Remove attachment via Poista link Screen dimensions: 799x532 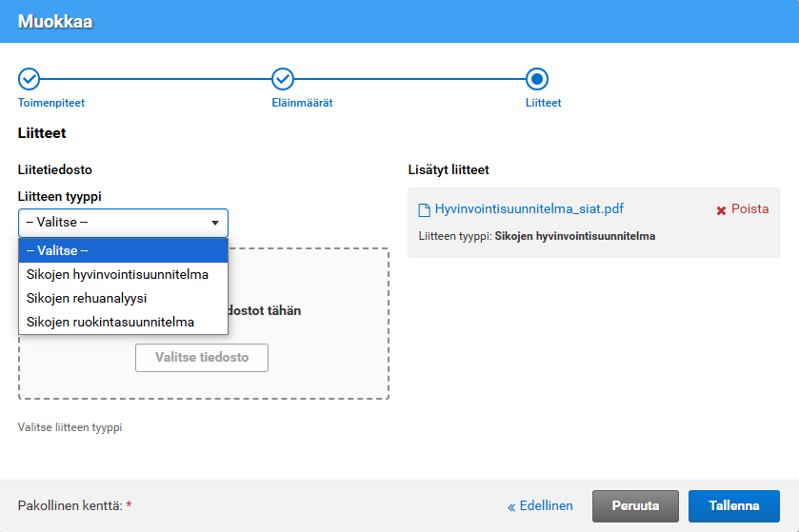749,209
